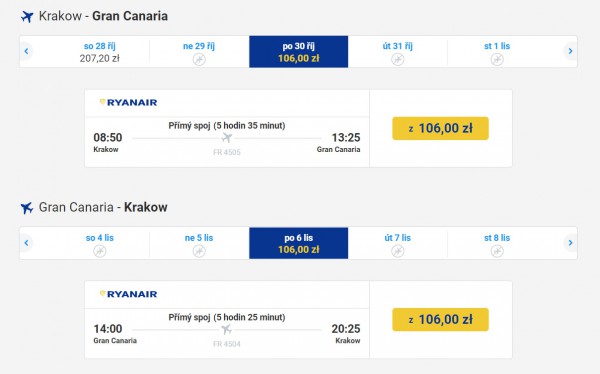Click the Ryanair logo on the outbound flight card
600x374 pixels.
point(128,102)
